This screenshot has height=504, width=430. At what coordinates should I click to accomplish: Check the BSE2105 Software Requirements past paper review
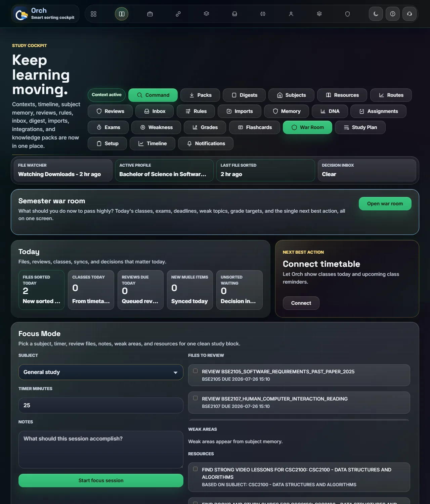click(195, 371)
